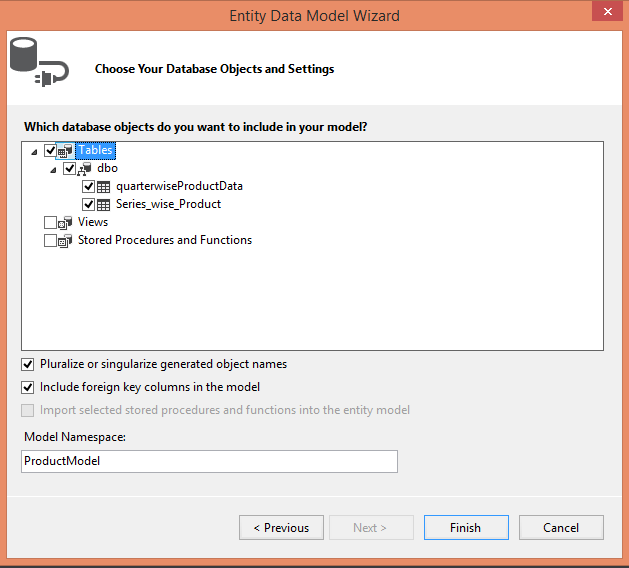Viewport: 629px width, 568px height.
Task: Click the quarterwiseProductData table icon
Action: 104,186
